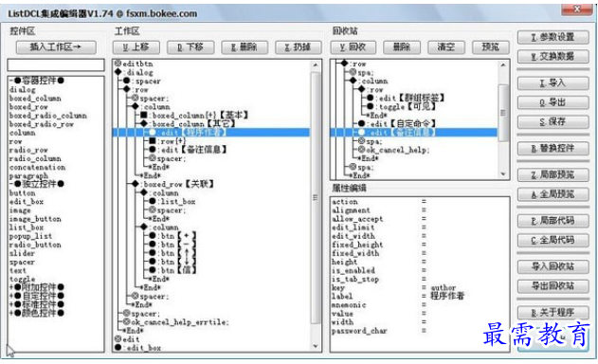This screenshot has width=598, height=364.
Task: Click the 保存 button
Action: (553, 121)
